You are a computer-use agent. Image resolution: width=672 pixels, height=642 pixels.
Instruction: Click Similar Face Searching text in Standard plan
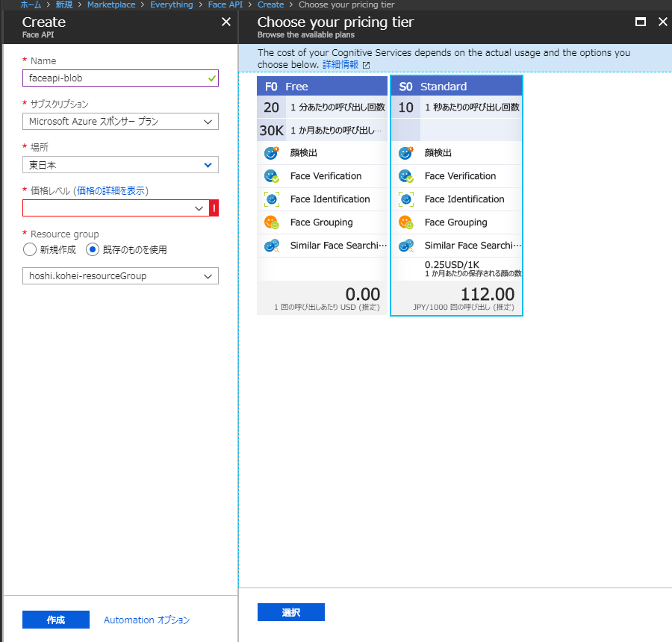point(473,246)
